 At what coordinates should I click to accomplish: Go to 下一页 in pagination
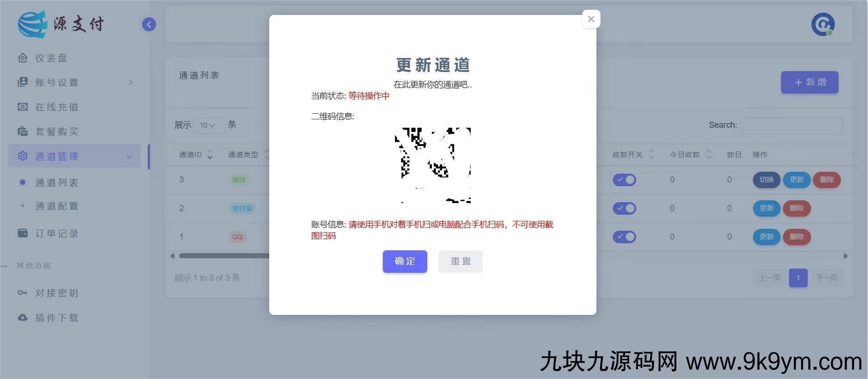pyautogui.click(x=826, y=278)
